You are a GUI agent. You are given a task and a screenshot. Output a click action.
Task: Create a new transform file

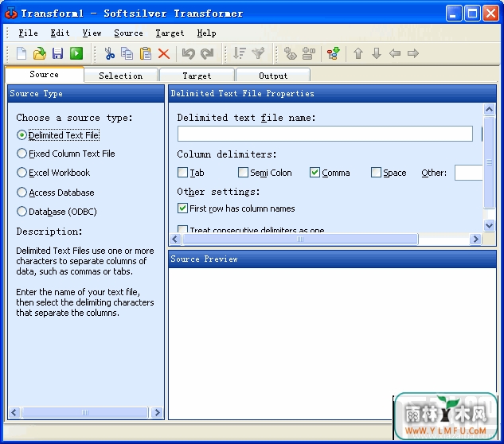pos(21,53)
